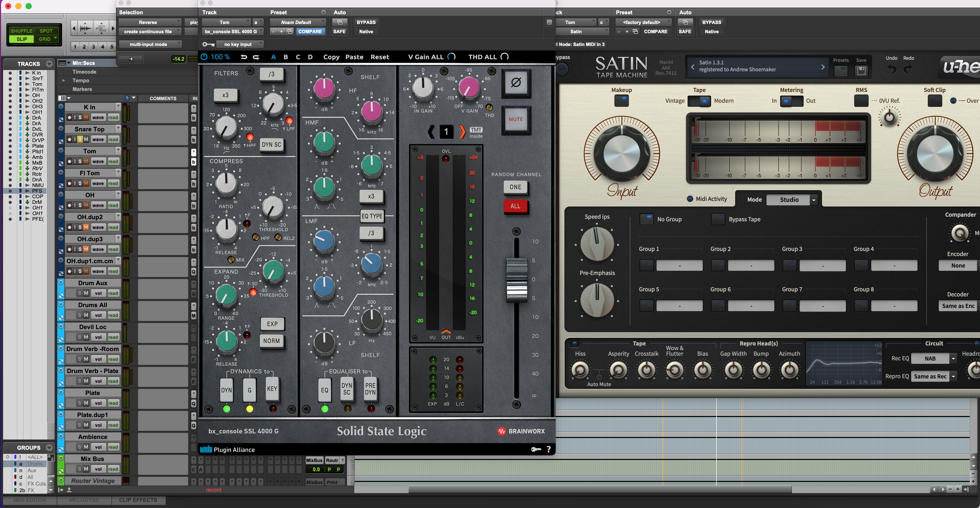
Task: Select settings slot B
Action: click(x=286, y=57)
